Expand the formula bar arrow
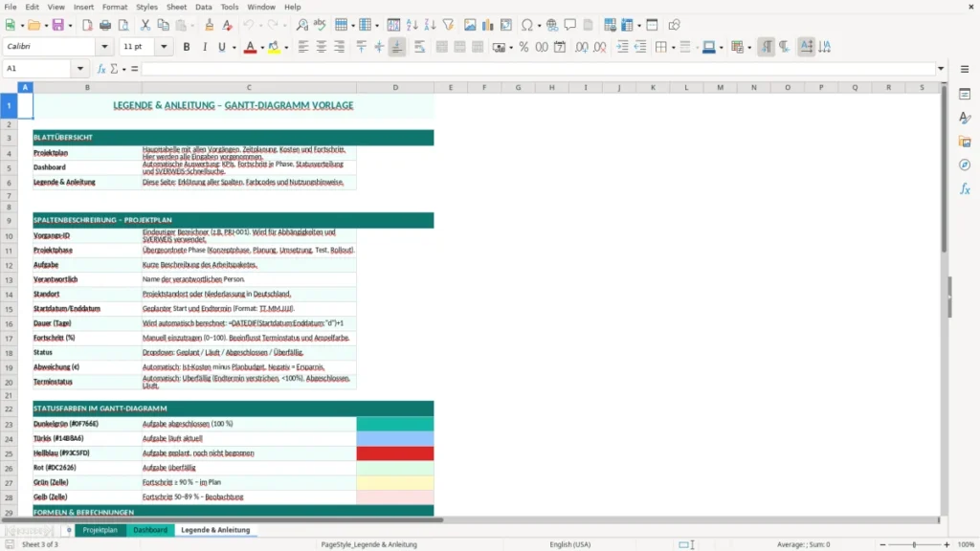 pyautogui.click(x=941, y=69)
